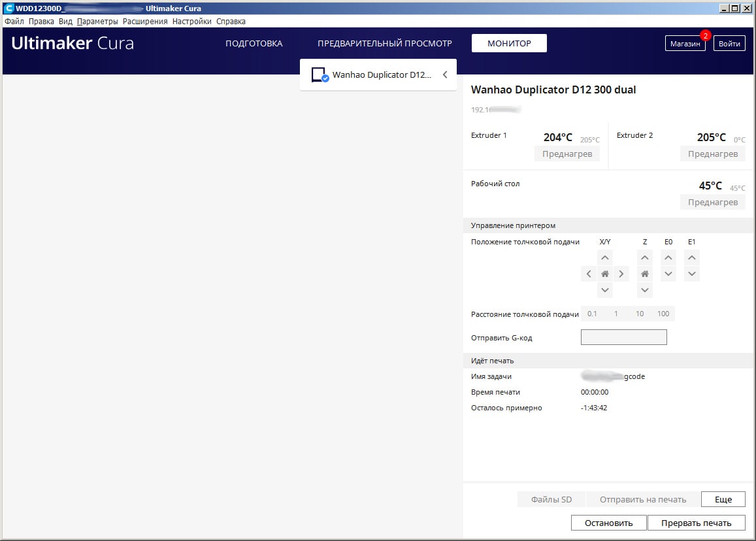Click Wanhao Duplicator D12 300 dual heading
The image size is (756, 541).
(553, 90)
